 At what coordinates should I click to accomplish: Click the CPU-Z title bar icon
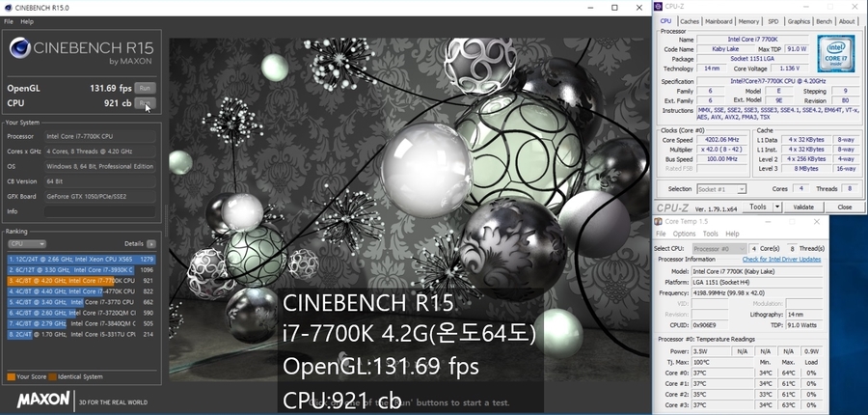point(658,6)
